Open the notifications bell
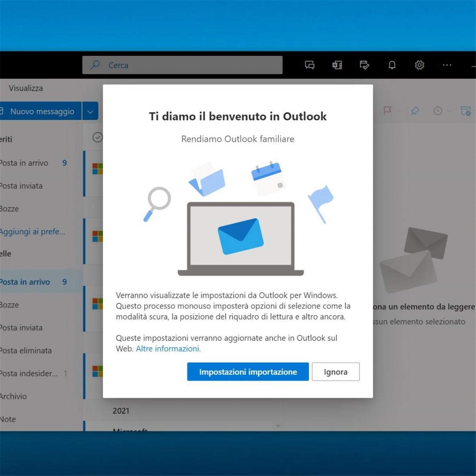Screen dimensions: 476x476 (x=392, y=65)
